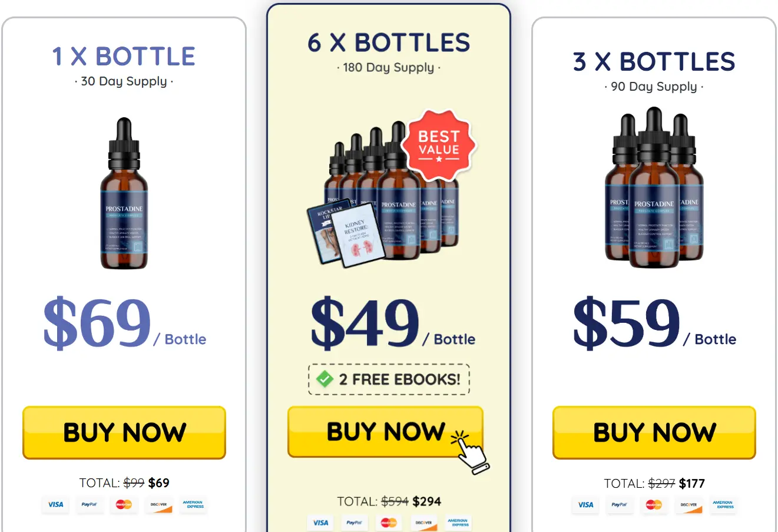Click Mastercard icon under 1 bottle offer
778x532 pixels.
(x=124, y=505)
